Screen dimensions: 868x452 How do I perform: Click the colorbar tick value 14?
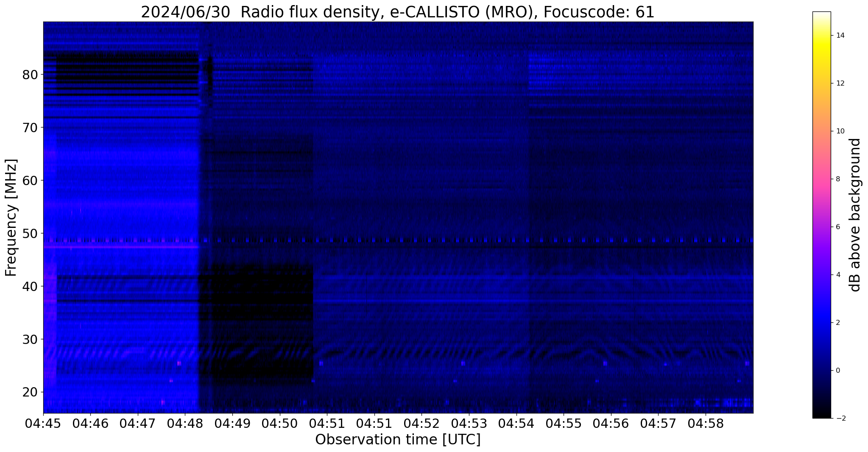pos(840,36)
